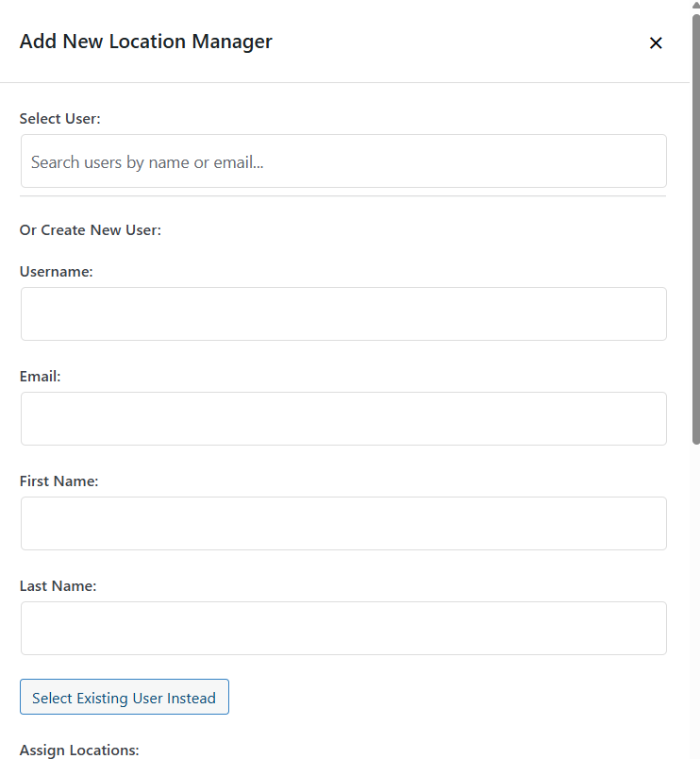The width and height of the screenshot is (700, 759).
Task: Click the Select User label
Action: (x=59, y=119)
